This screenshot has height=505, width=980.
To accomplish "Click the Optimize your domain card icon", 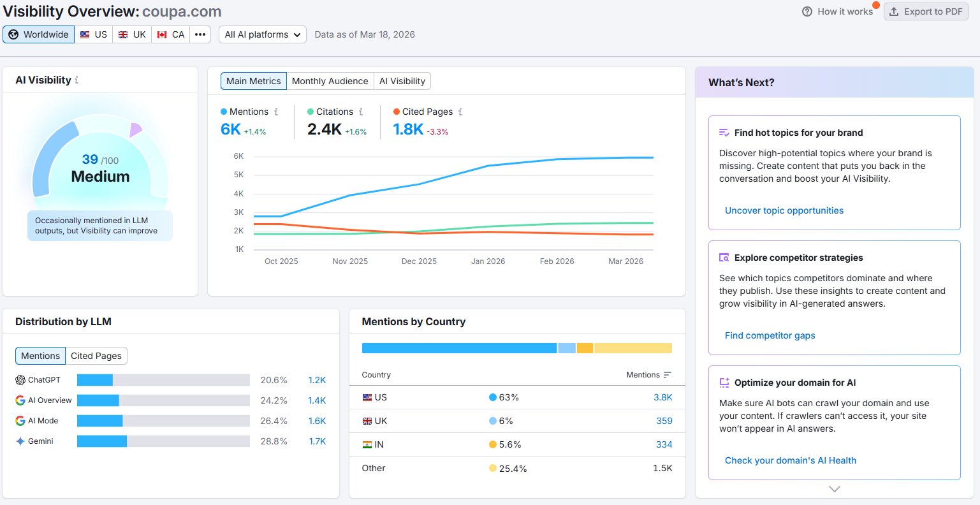I will tap(724, 383).
